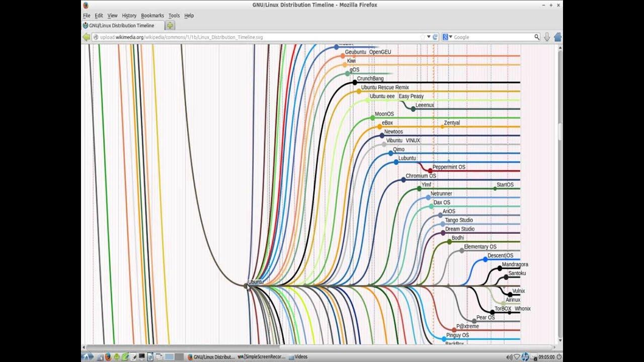Click the HP logo tray icon
This screenshot has height=362, width=644.
click(525, 357)
